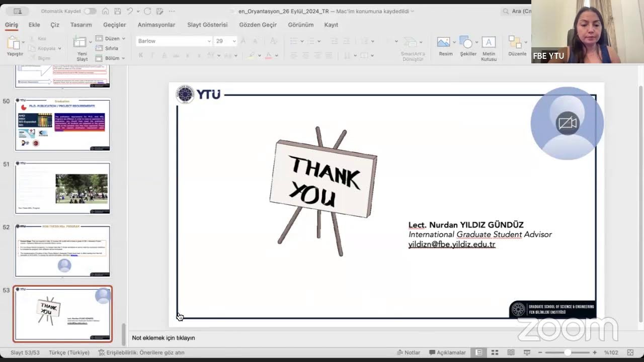Click the yildizn@fbe.yildiz.edu.tr email link
The height and width of the screenshot is (362, 644).
click(452, 244)
